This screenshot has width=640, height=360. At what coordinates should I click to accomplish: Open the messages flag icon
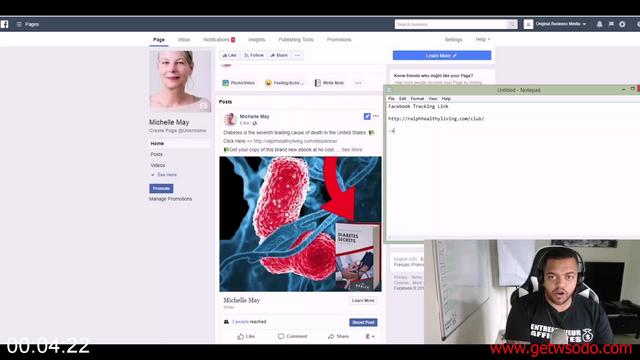click(611, 24)
